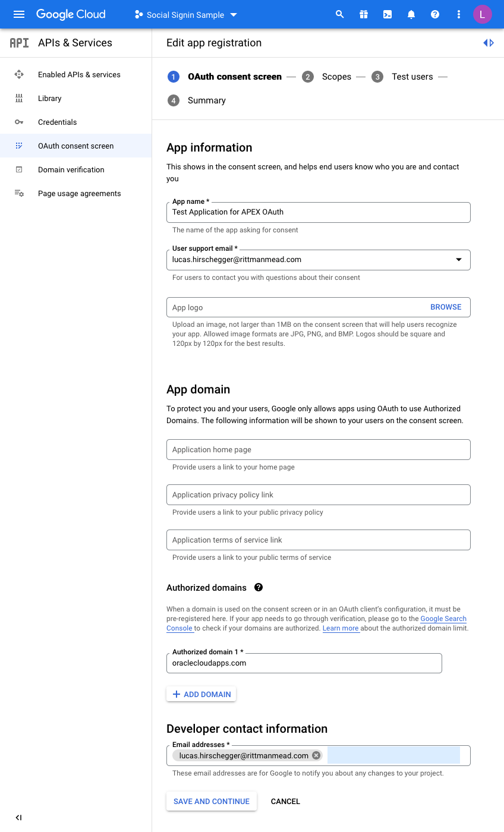
Task: Click the Application home page field
Action: tap(319, 449)
